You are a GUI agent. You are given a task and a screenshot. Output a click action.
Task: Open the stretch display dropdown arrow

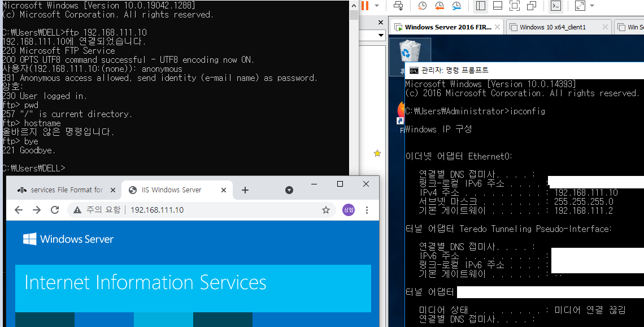click(x=592, y=6)
